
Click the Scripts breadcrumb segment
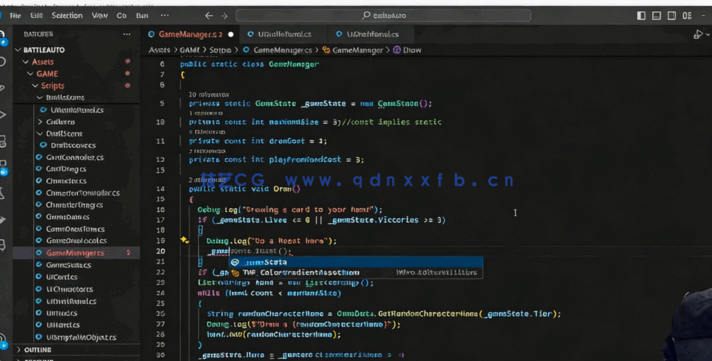pos(220,50)
